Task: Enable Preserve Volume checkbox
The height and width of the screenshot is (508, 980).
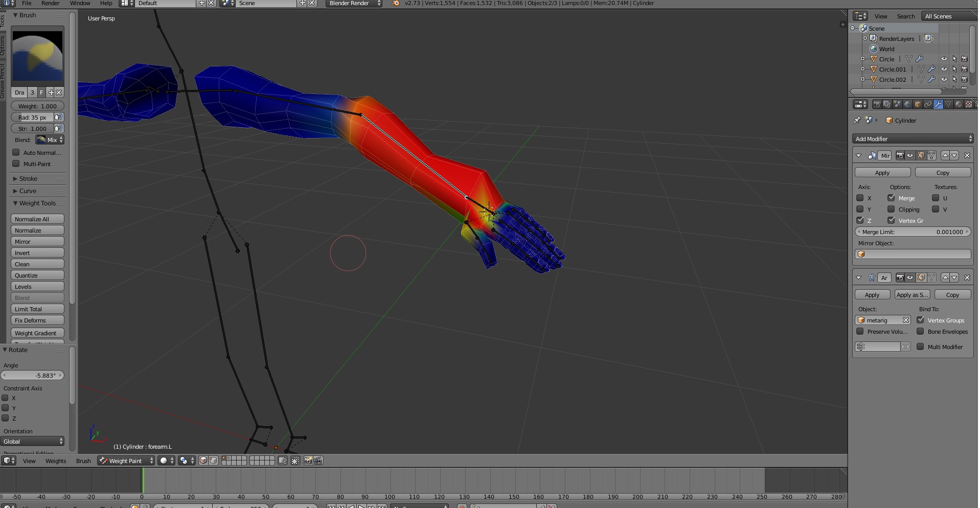Action: pyautogui.click(x=860, y=332)
